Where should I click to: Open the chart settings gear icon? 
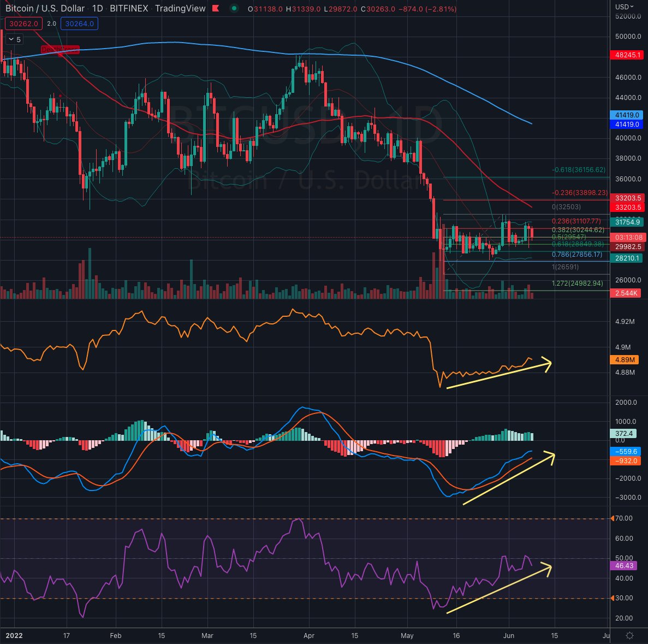click(631, 635)
